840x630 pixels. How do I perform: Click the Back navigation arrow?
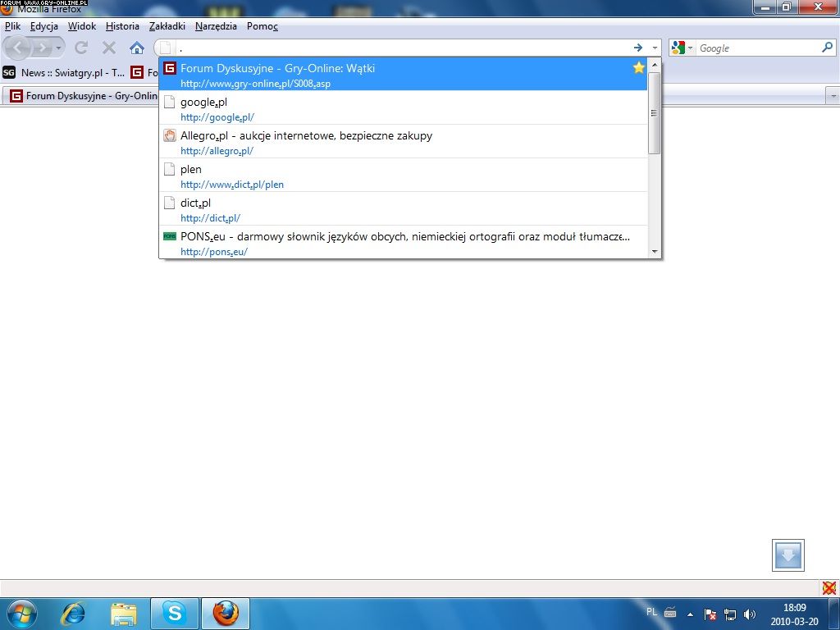(18, 48)
